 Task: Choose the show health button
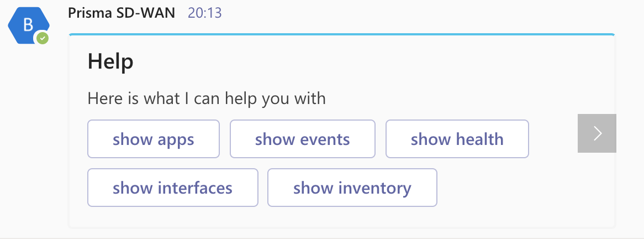457,139
